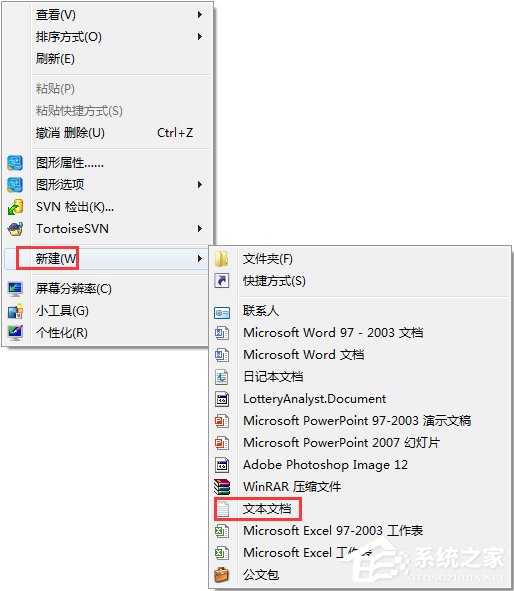This screenshot has height=591, width=514.
Task: Choose SVN 检出(K)... entry
Action: [107, 207]
